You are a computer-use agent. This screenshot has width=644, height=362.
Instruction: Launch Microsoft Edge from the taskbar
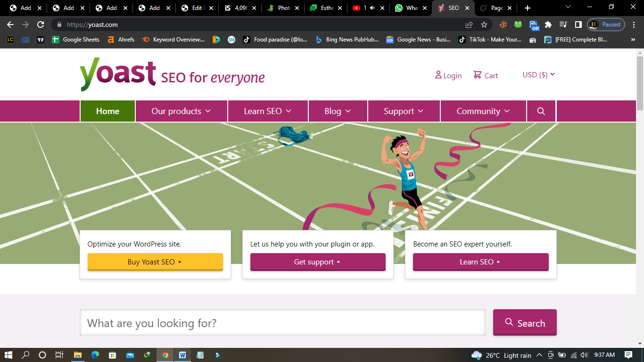click(95, 355)
